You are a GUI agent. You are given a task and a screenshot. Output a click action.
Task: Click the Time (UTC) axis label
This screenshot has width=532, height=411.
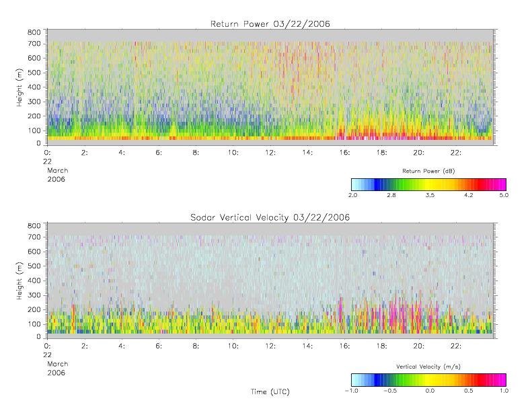(270, 391)
